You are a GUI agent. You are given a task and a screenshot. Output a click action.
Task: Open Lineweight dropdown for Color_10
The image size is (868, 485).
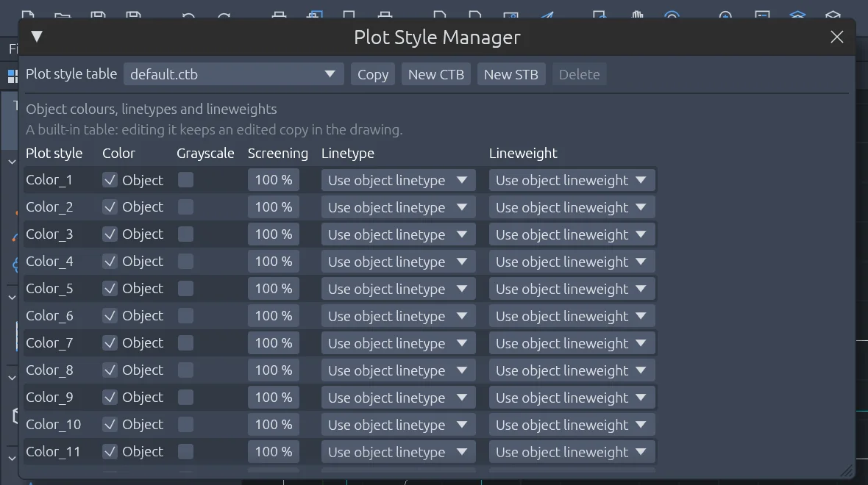pos(572,425)
